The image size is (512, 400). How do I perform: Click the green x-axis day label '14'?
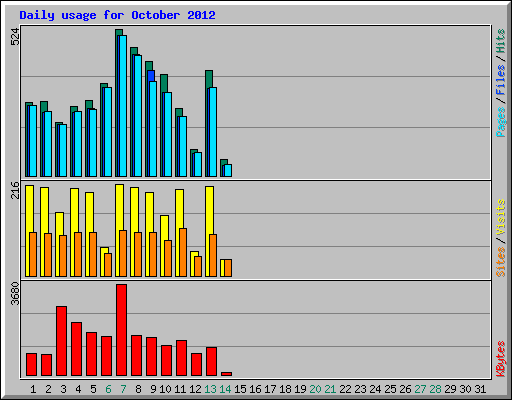[225, 389]
